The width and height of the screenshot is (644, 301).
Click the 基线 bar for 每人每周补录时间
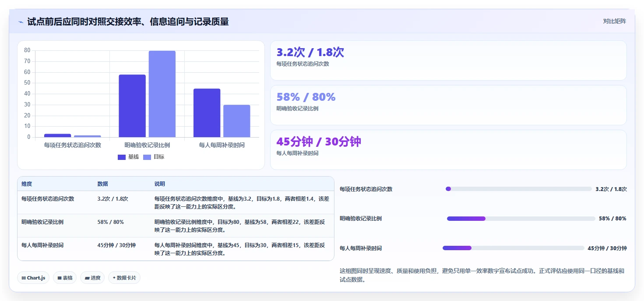pyautogui.click(x=207, y=113)
